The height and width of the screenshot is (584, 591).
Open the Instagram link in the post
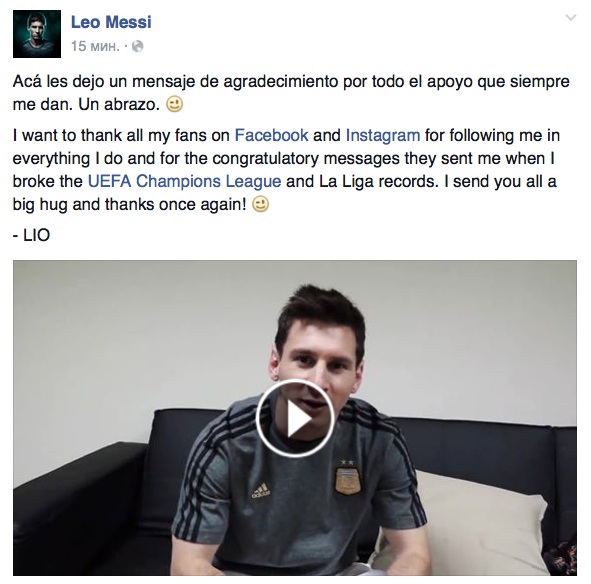coord(383,135)
